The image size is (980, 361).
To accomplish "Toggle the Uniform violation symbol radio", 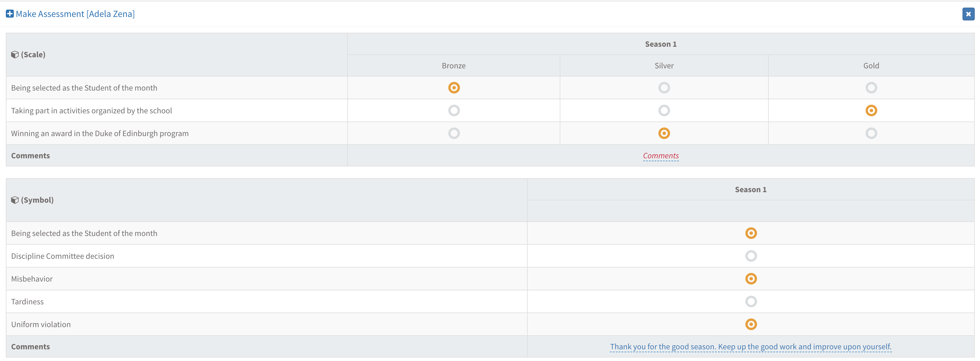I will [751, 325].
